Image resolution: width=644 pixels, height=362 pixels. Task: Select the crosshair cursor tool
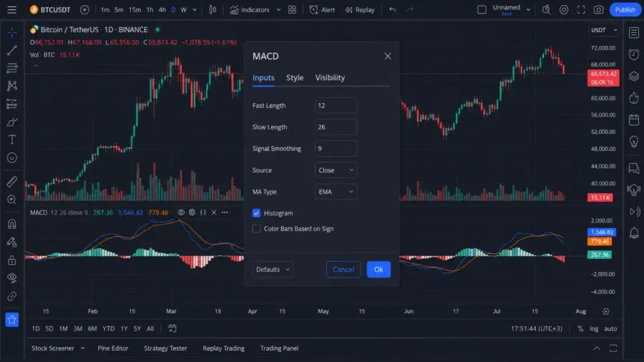12,32
